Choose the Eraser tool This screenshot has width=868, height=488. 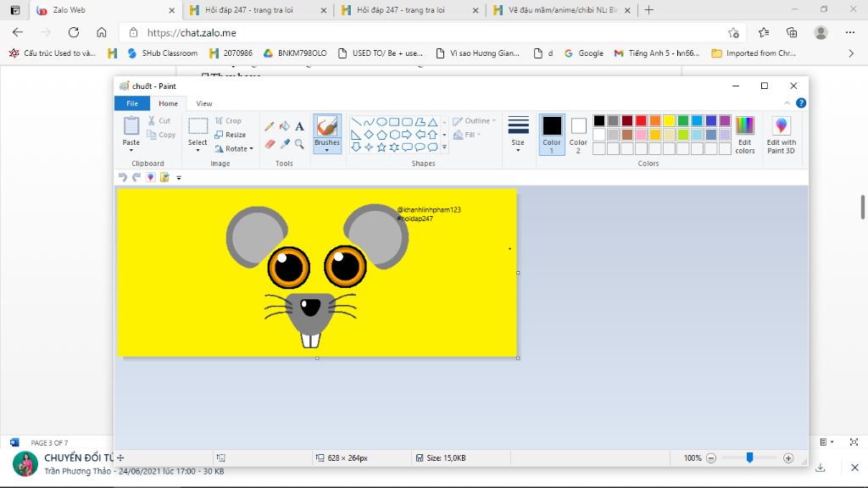click(270, 144)
